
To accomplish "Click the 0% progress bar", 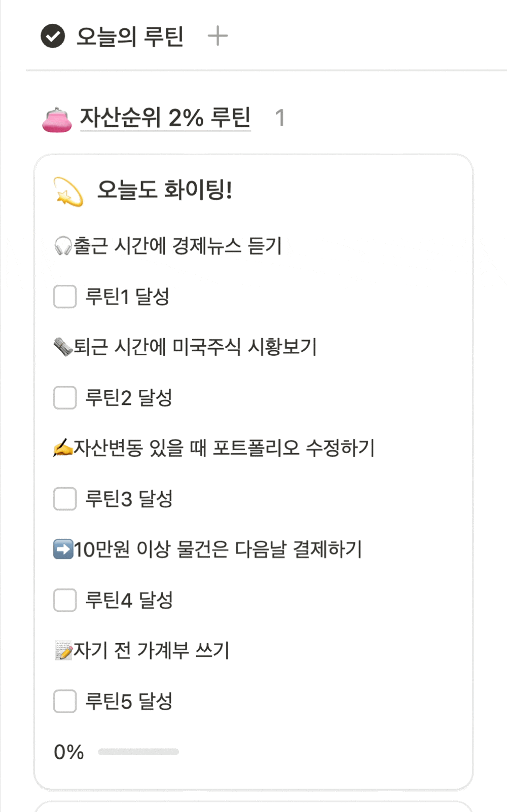I will 138,752.
